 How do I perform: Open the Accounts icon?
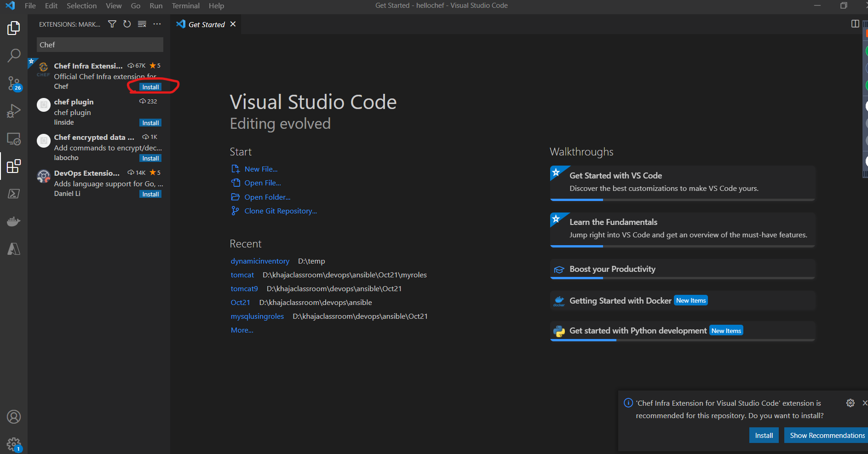pyautogui.click(x=14, y=417)
